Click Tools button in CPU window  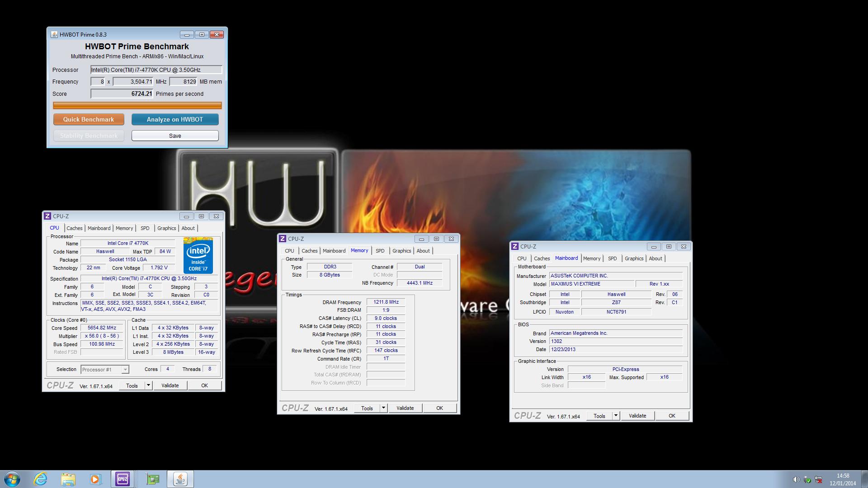coord(132,385)
